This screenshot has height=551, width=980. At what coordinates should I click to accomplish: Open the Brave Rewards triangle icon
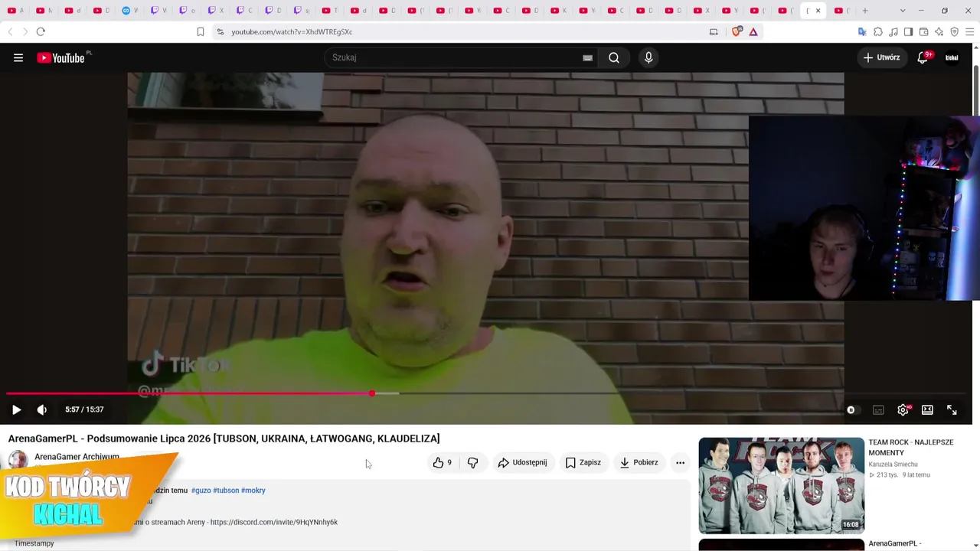(x=753, y=32)
